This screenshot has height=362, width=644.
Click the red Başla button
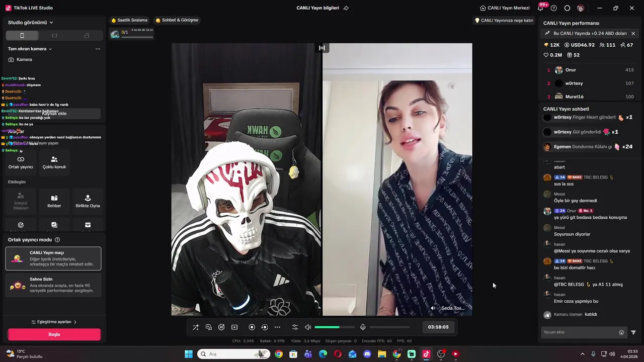(54, 334)
